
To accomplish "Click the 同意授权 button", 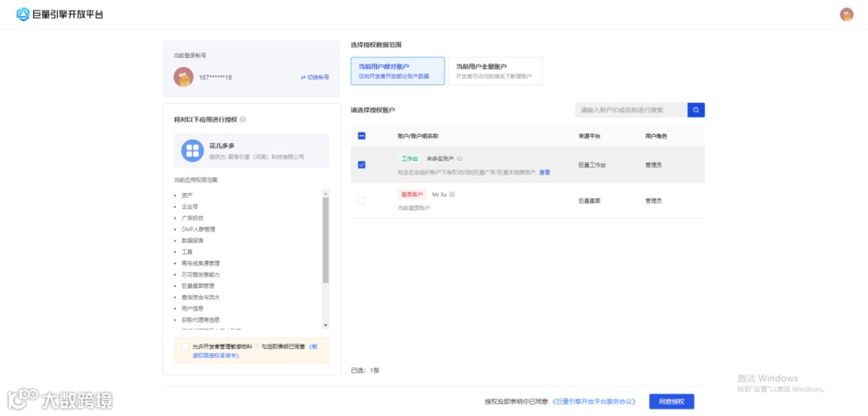I will pyautogui.click(x=671, y=402).
